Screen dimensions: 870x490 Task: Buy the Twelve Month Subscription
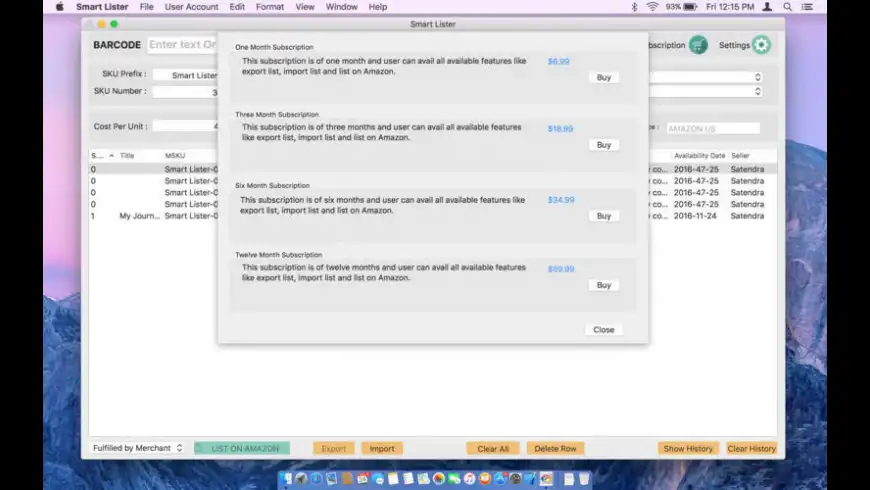604,285
